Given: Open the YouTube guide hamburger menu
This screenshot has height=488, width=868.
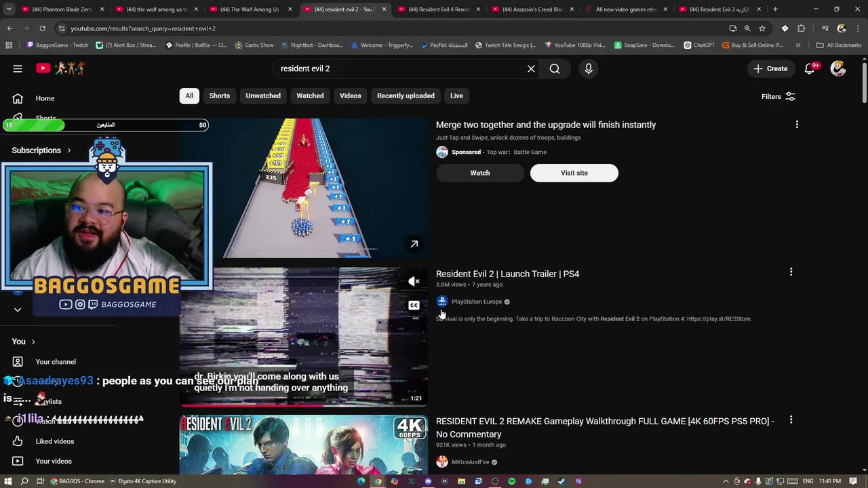Looking at the screenshot, I should 18,68.
